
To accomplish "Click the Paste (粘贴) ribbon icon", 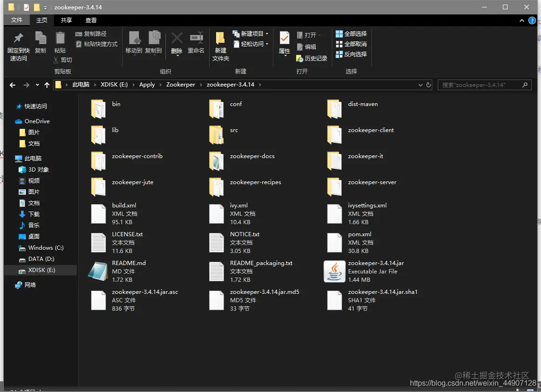I will (x=60, y=38).
